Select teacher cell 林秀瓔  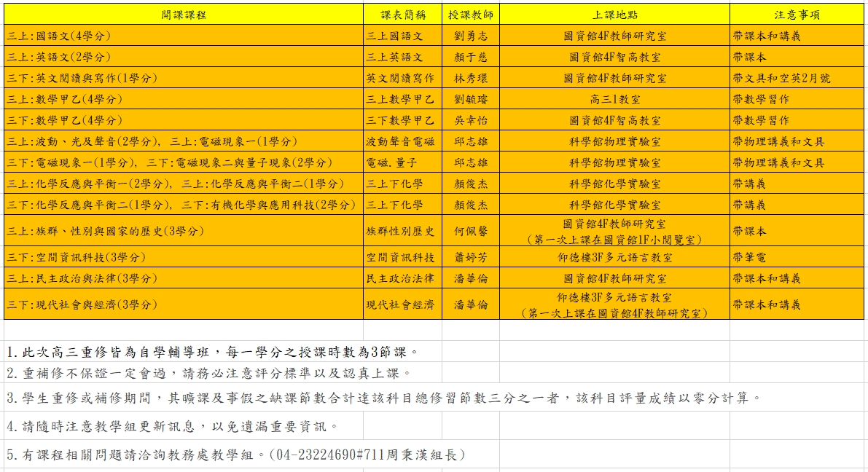pyautogui.click(x=471, y=77)
